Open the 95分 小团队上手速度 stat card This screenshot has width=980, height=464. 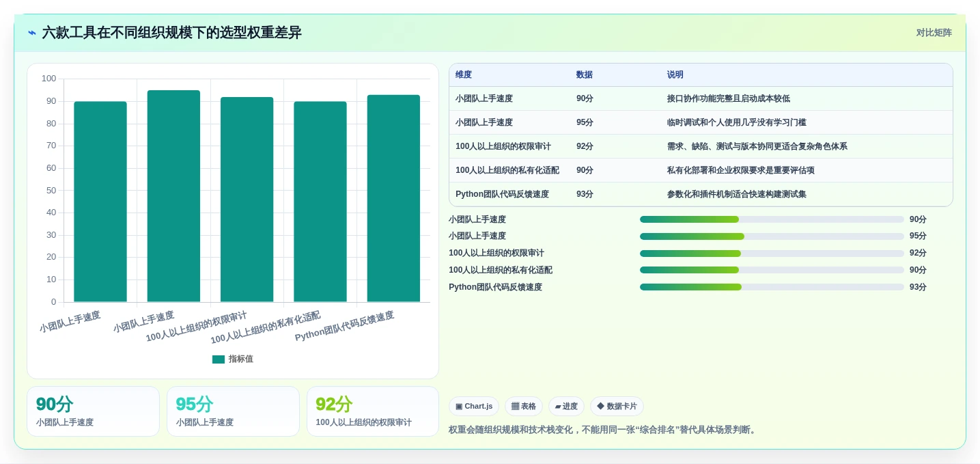[x=233, y=411]
